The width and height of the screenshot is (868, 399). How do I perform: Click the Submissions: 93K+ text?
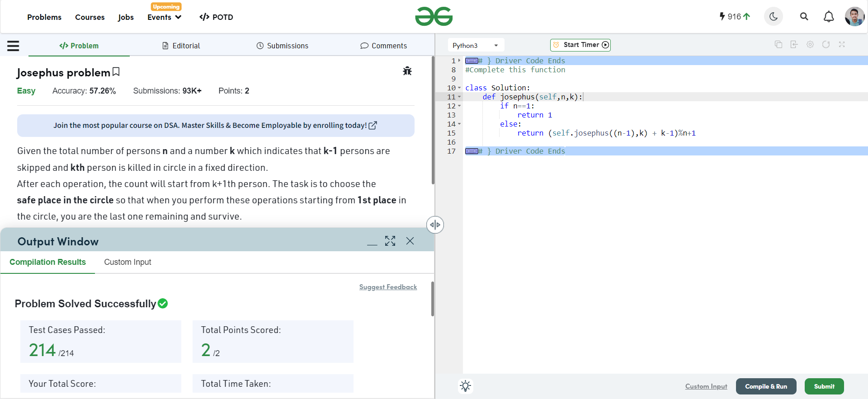coord(167,91)
